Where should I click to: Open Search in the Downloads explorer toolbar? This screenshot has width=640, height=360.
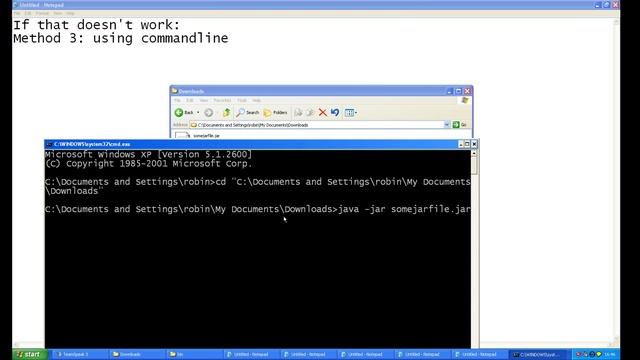click(x=248, y=113)
